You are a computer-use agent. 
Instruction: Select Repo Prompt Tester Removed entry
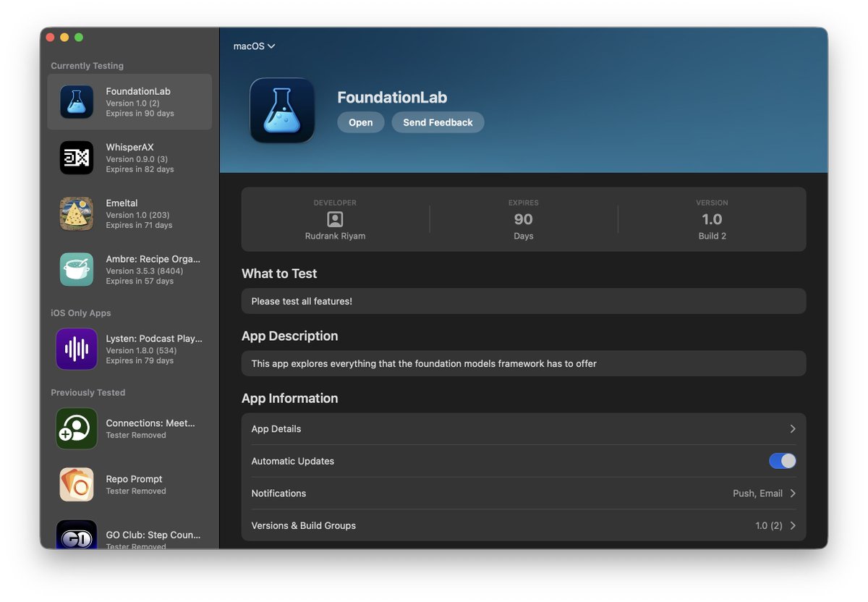click(x=129, y=484)
